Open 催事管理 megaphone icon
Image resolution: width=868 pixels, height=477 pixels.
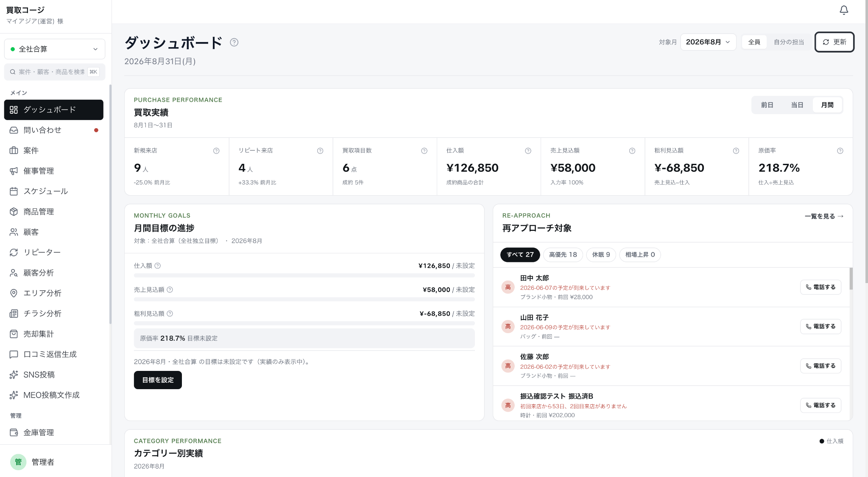pyautogui.click(x=14, y=171)
